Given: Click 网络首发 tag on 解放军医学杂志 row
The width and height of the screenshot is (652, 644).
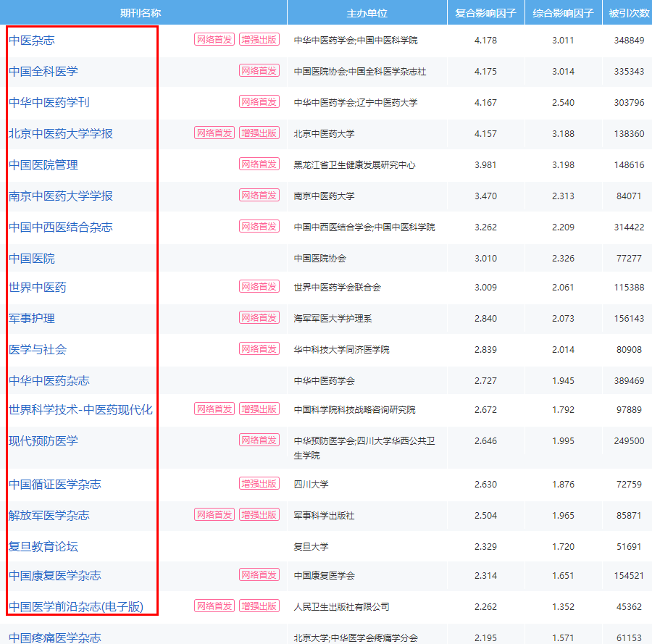Looking at the screenshot, I should [214, 515].
